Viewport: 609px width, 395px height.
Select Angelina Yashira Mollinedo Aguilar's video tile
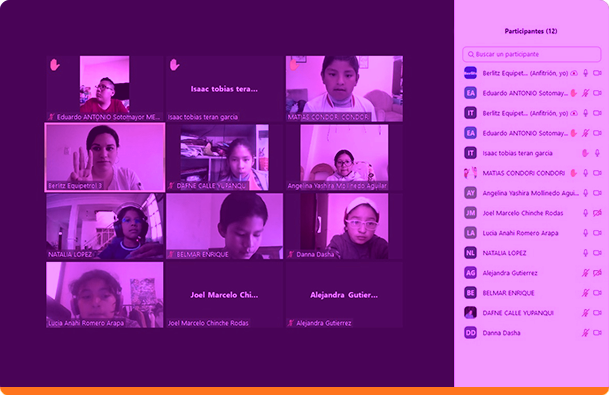[344, 157]
